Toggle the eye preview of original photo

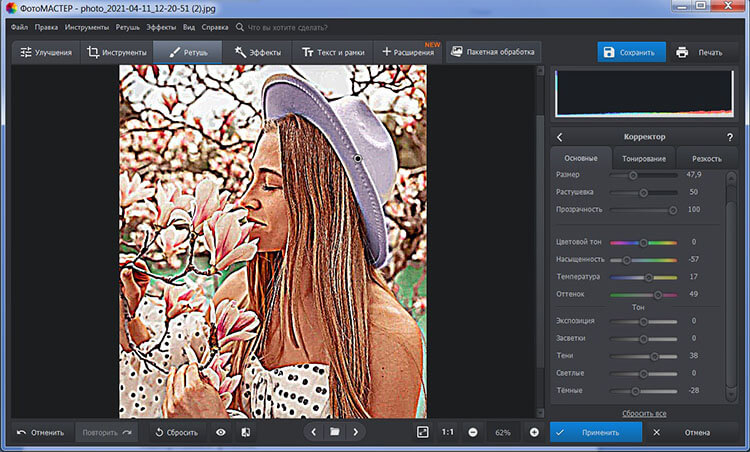pos(220,432)
